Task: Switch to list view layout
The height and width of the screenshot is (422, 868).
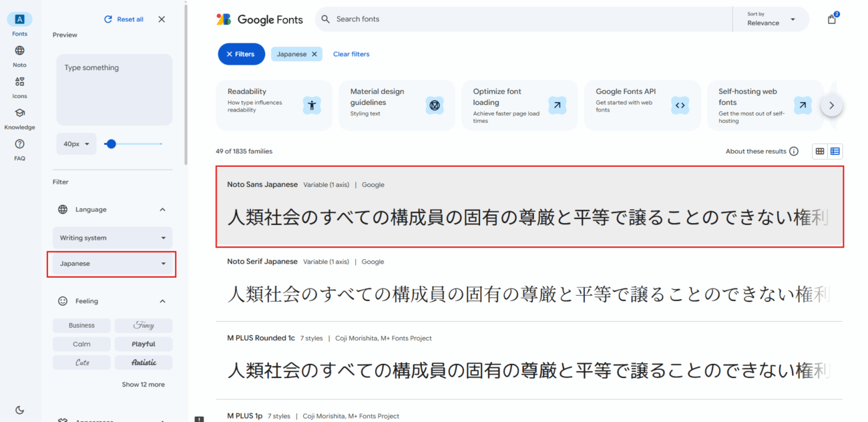Action: [835, 152]
